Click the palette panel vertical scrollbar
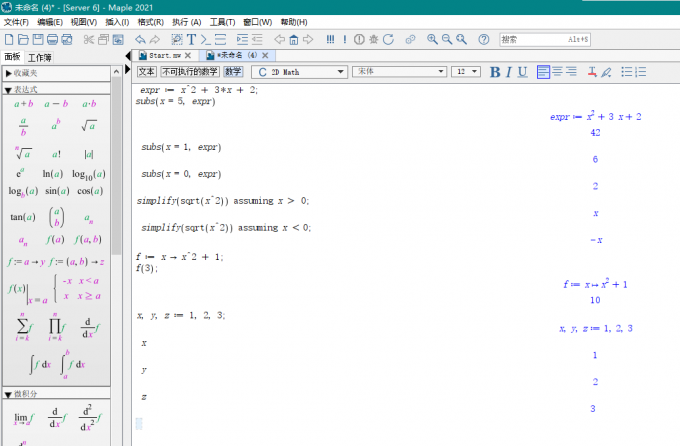The height and width of the screenshot is (446, 680). tap(116, 165)
